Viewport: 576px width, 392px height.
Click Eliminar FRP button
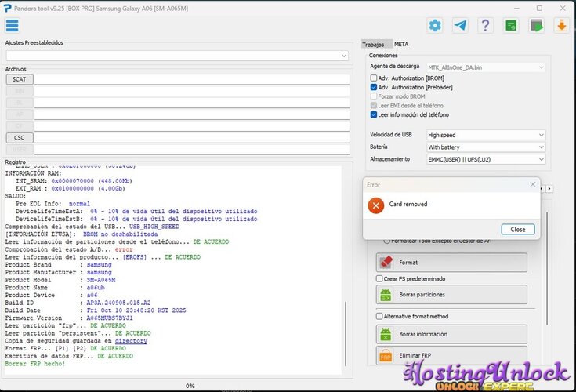(451, 355)
